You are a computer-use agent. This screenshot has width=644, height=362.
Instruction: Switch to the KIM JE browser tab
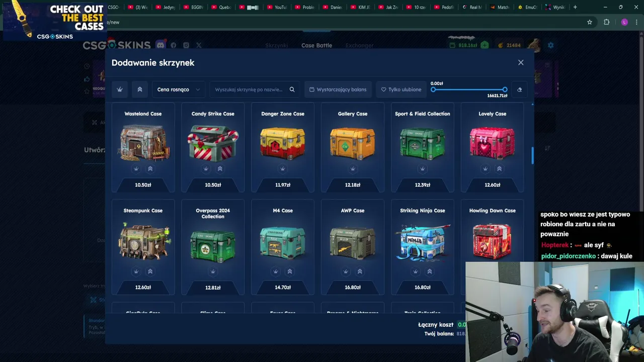click(360, 7)
